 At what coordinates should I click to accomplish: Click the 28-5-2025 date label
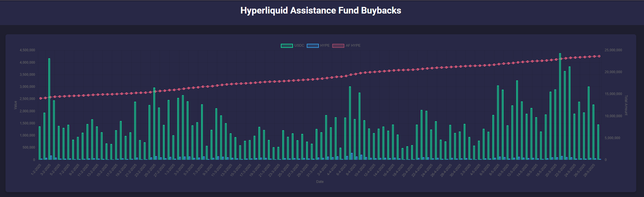coord(589,170)
